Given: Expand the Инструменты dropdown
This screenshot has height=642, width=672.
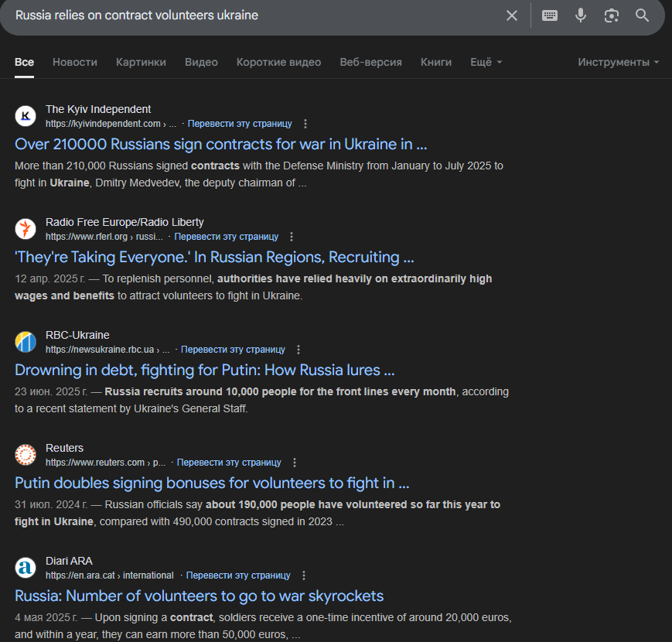Looking at the screenshot, I should [x=618, y=63].
